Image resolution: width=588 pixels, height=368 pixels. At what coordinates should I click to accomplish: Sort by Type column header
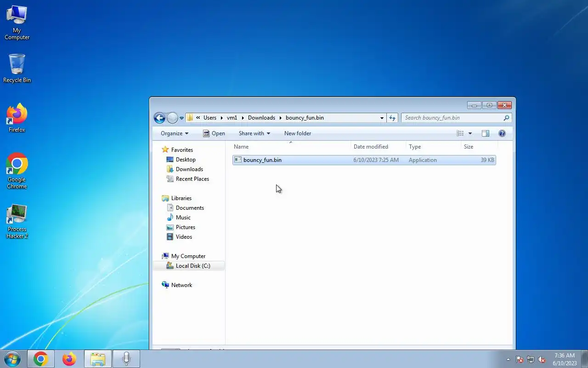pos(434,147)
